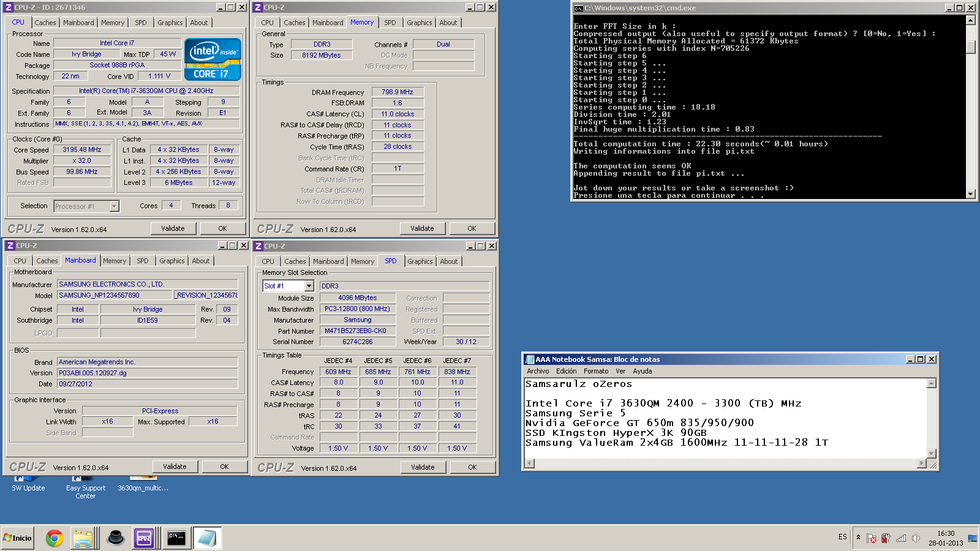Click Notepad horizontal scrollbar left arrow

pyautogui.click(x=530, y=463)
